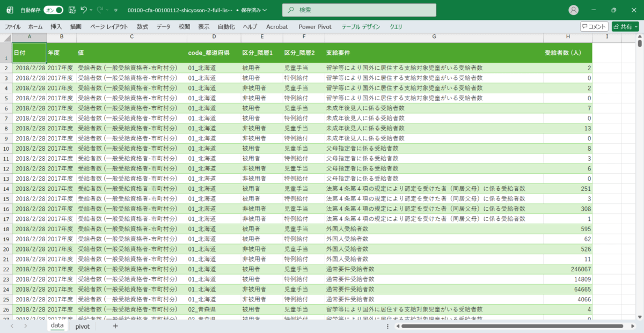644x333 pixels.
Task: Toggle the 自動保存 AutoSave switch
Action: [x=54, y=10]
